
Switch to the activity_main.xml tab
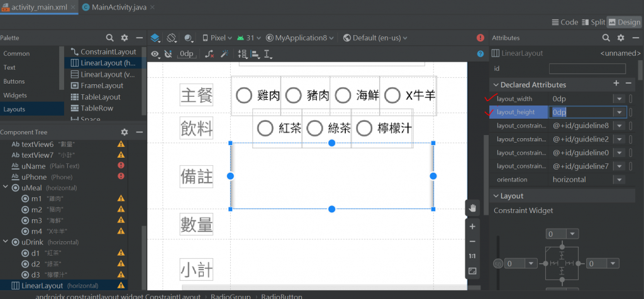click(x=39, y=7)
